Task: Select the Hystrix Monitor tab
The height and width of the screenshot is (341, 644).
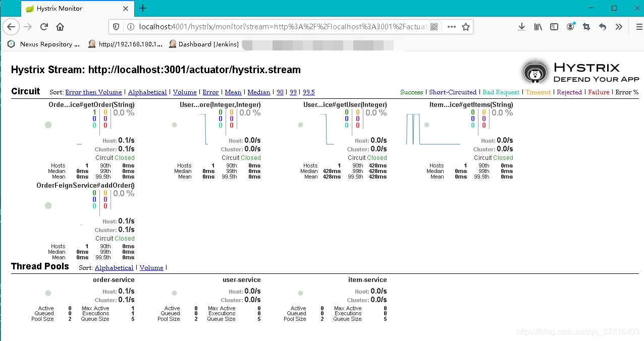Action: [78, 8]
